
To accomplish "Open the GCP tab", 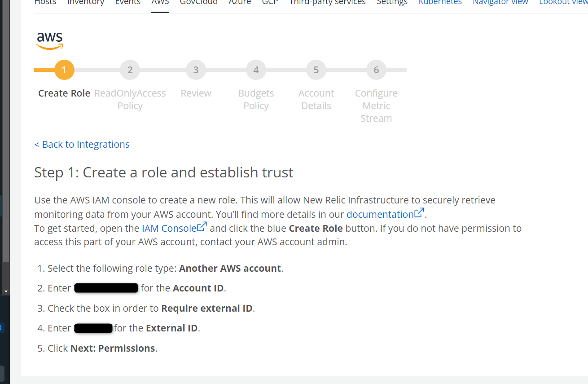I will point(270,3).
